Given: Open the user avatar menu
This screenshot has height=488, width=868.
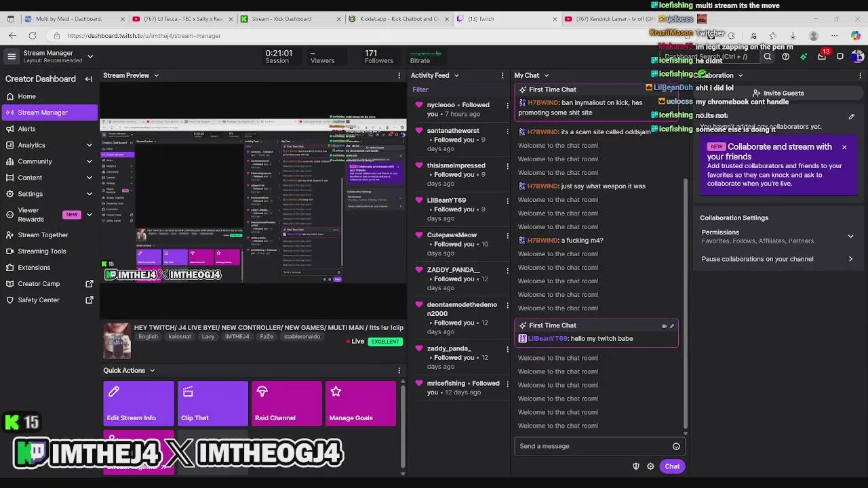Looking at the screenshot, I should [857, 57].
